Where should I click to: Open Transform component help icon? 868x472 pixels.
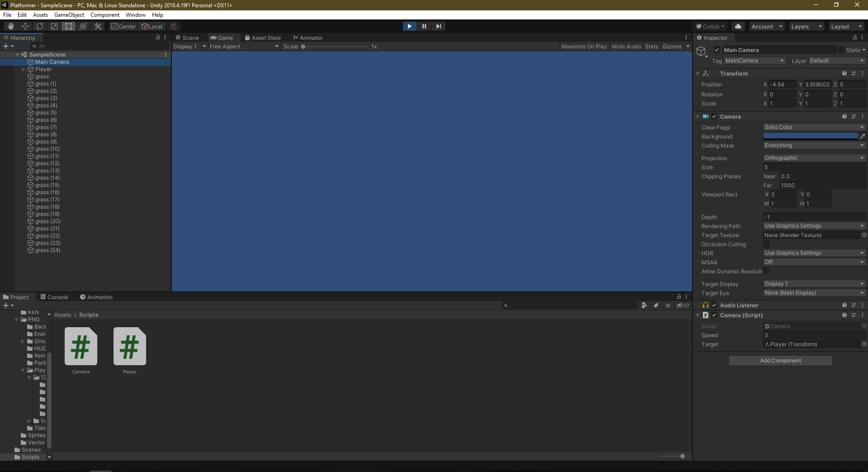[844, 73]
